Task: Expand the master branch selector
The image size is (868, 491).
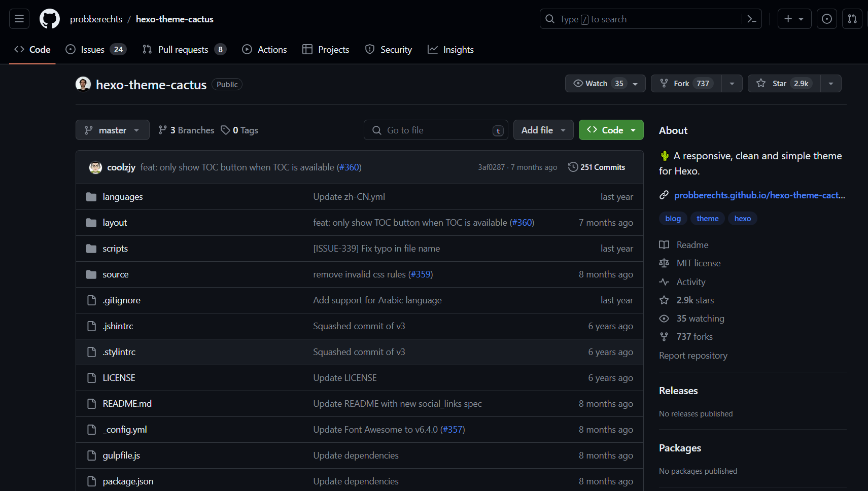Action: [113, 130]
